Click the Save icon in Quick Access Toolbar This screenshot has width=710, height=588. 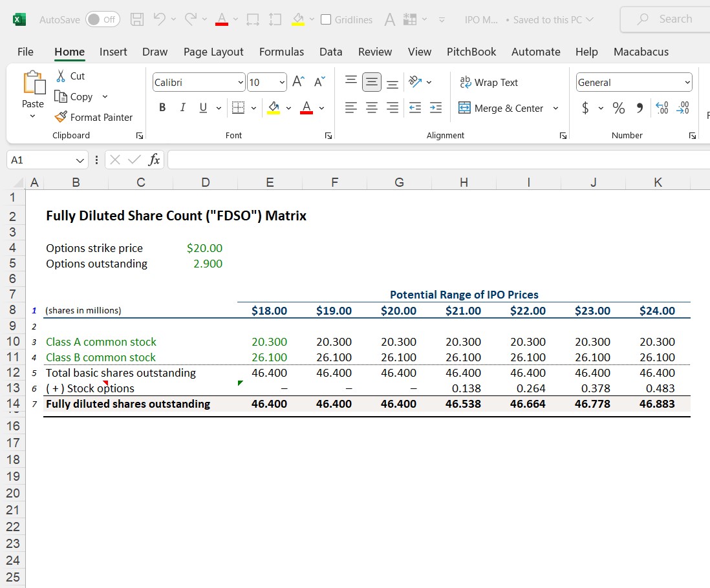[136, 19]
